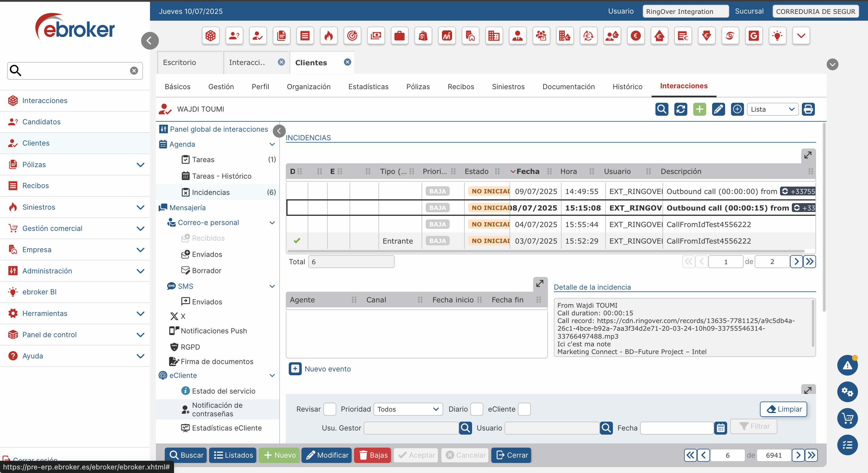Select the Tareas tree item
Image resolution: width=868 pixels, height=473 pixels.
pyautogui.click(x=203, y=160)
